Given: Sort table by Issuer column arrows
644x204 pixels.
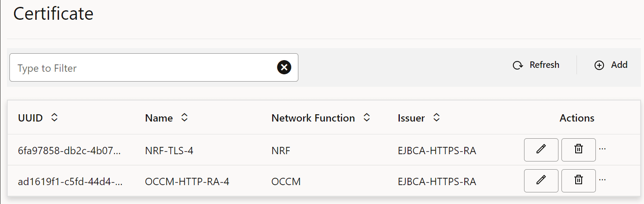Looking at the screenshot, I should click(x=436, y=118).
